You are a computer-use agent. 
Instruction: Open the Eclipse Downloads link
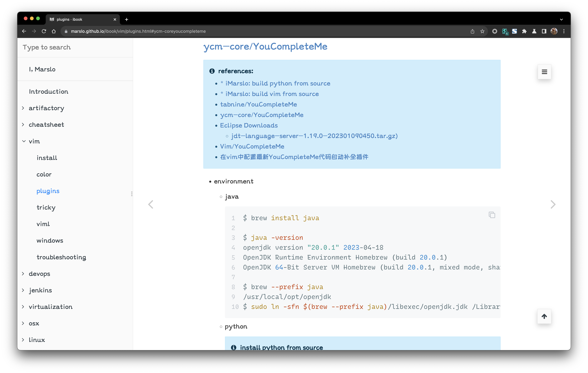pyautogui.click(x=249, y=125)
